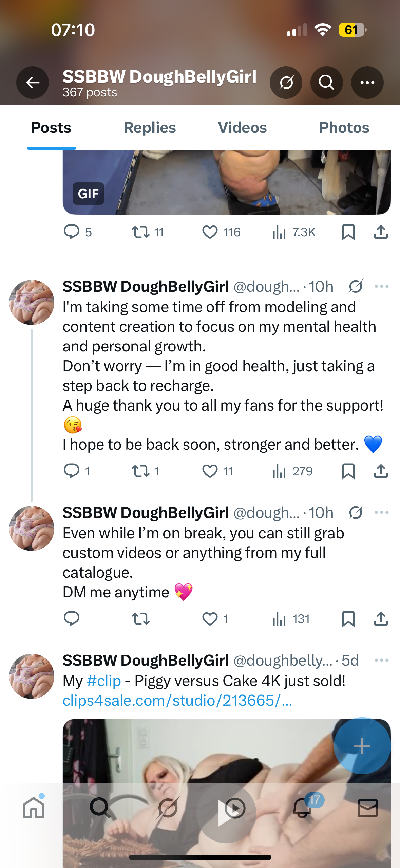Open Home feed from bottom navigation
Viewport: 400px width, 868px height.
click(x=33, y=808)
